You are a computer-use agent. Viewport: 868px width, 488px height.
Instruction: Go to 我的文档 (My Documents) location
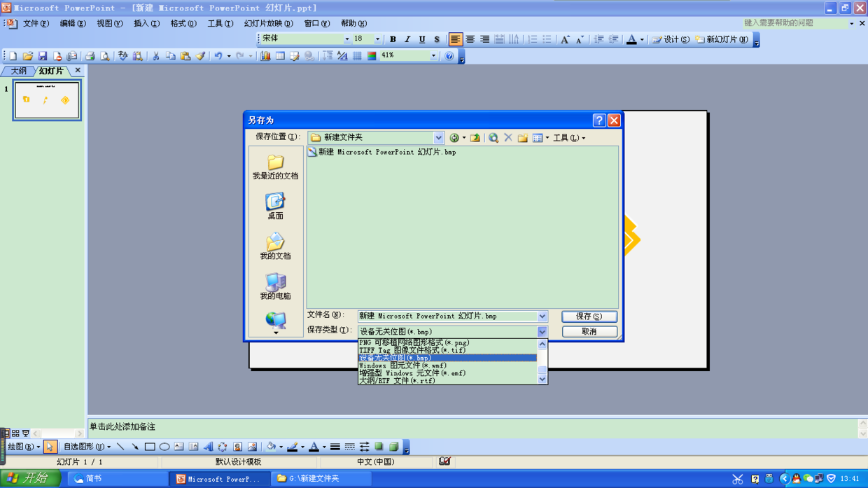(x=275, y=247)
